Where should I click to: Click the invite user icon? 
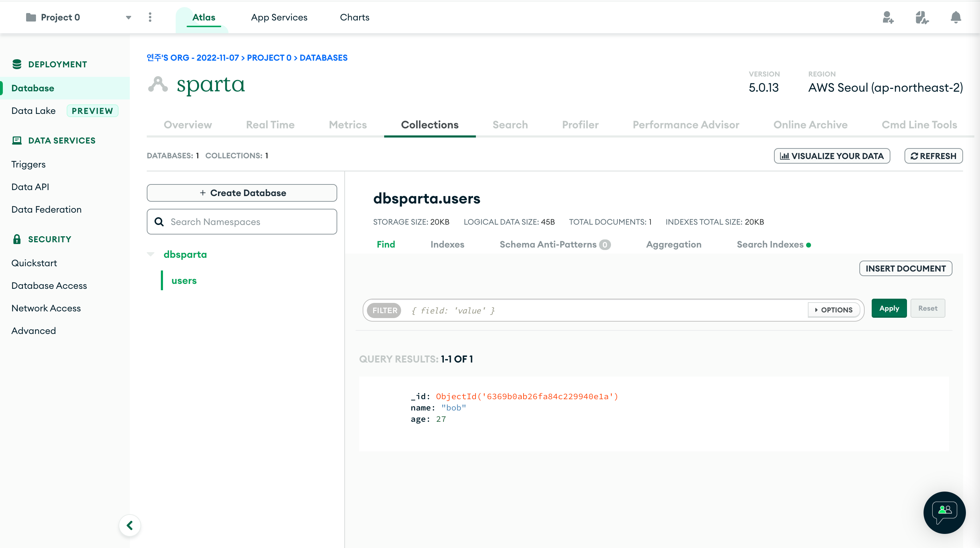[888, 17]
